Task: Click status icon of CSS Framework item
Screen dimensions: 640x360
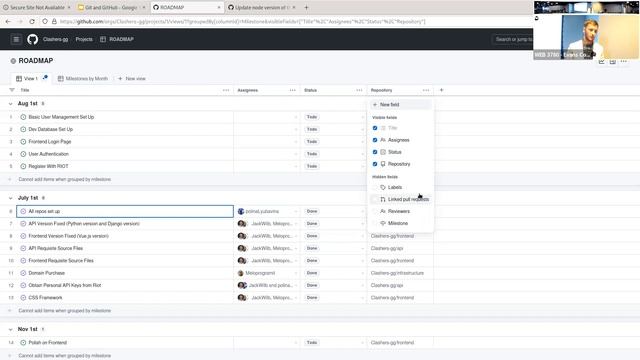Action: pos(23,298)
